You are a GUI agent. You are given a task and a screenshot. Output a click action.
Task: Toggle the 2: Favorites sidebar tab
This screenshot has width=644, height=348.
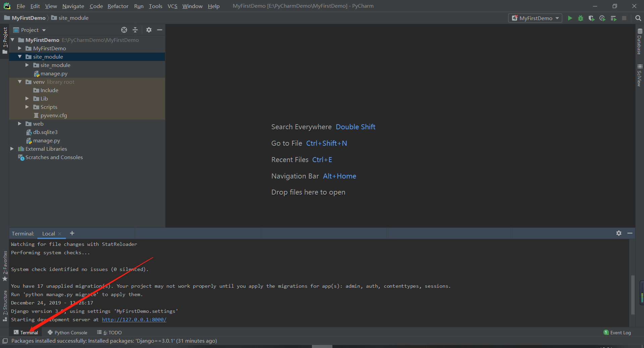point(5,266)
